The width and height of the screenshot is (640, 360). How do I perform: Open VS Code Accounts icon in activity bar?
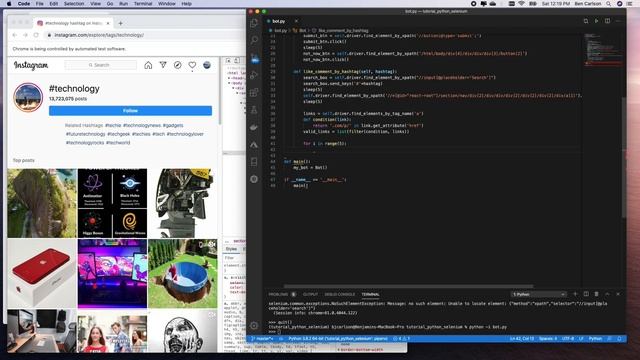pos(254,179)
